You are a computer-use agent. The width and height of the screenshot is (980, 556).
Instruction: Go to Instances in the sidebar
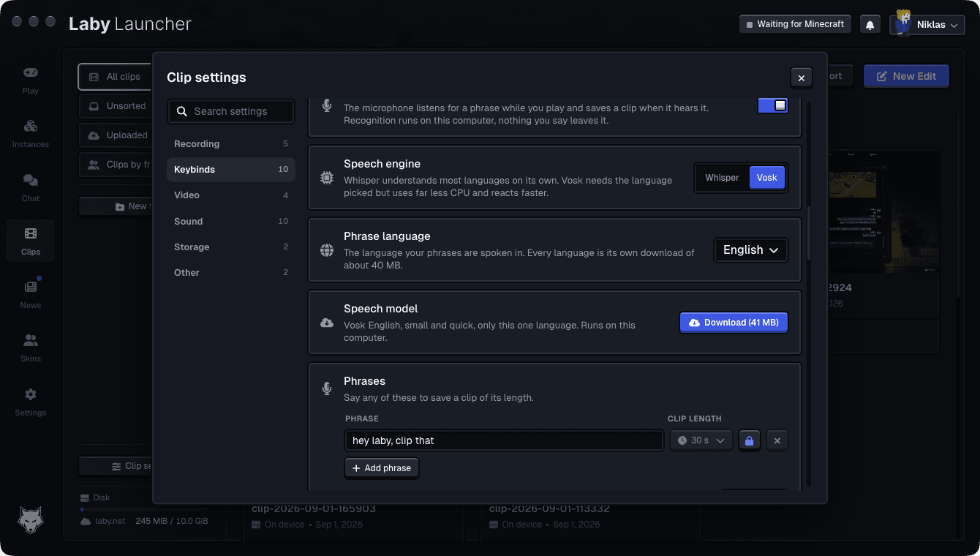tap(31, 134)
